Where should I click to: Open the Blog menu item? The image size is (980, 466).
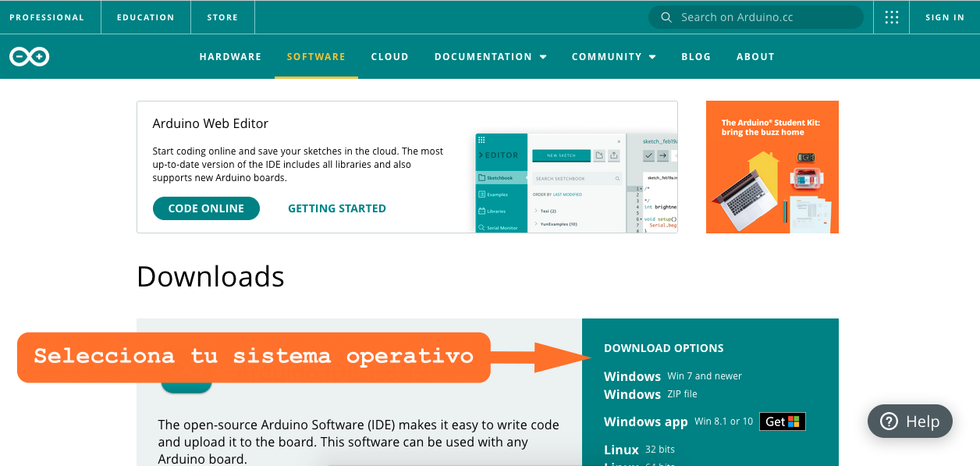coord(696,56)
